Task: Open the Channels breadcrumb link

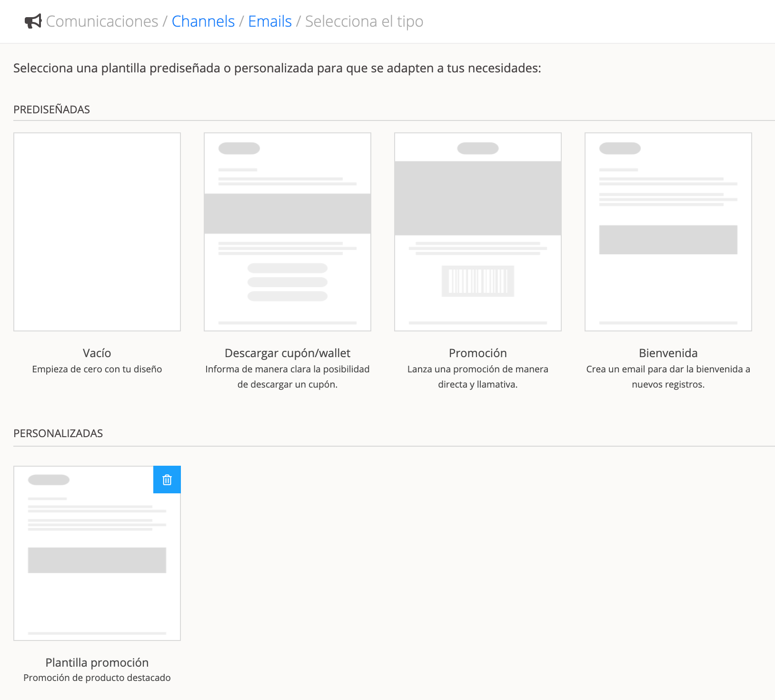Action: [x=203, y=21]
